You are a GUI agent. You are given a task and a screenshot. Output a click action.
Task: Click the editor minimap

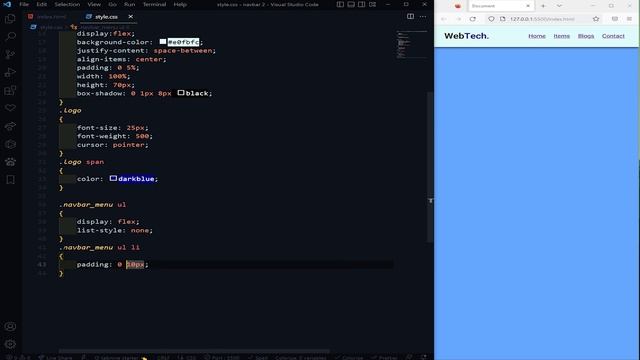[411, 45]
